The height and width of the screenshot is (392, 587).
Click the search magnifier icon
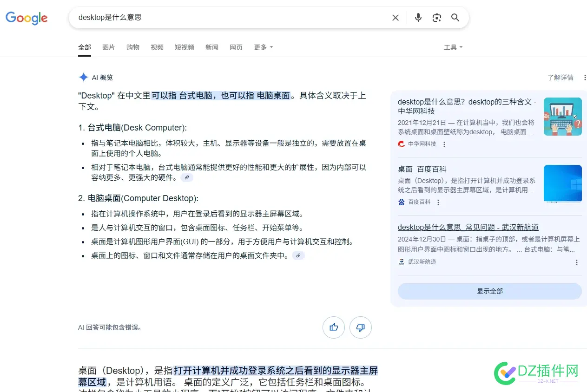(x=455, y=17)
